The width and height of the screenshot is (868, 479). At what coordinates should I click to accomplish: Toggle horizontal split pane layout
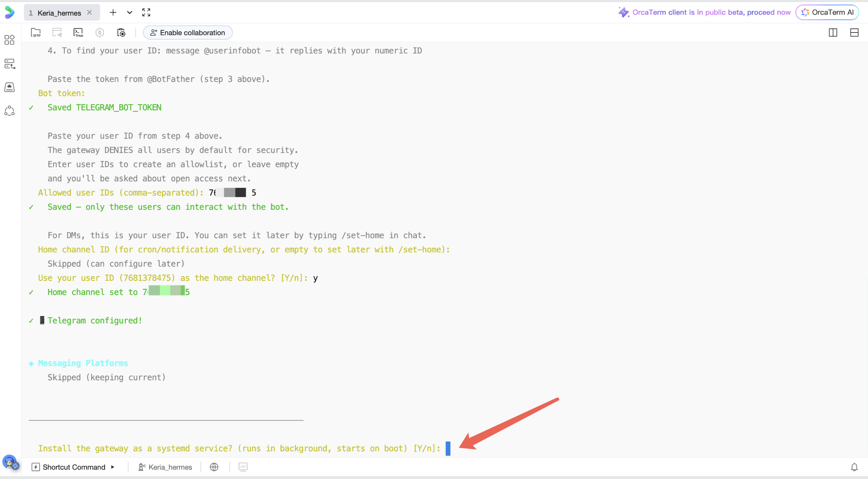coord(854,33)
